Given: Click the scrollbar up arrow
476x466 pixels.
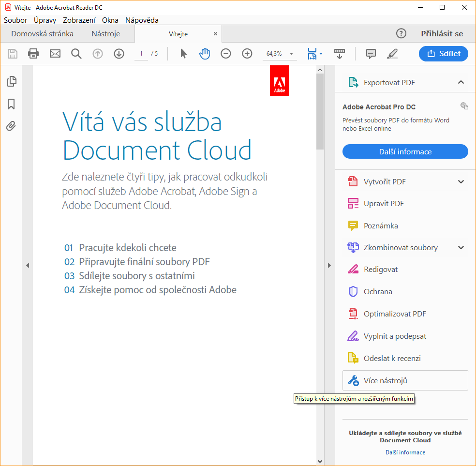Looking at the screenshot, I should coord(320,70).
